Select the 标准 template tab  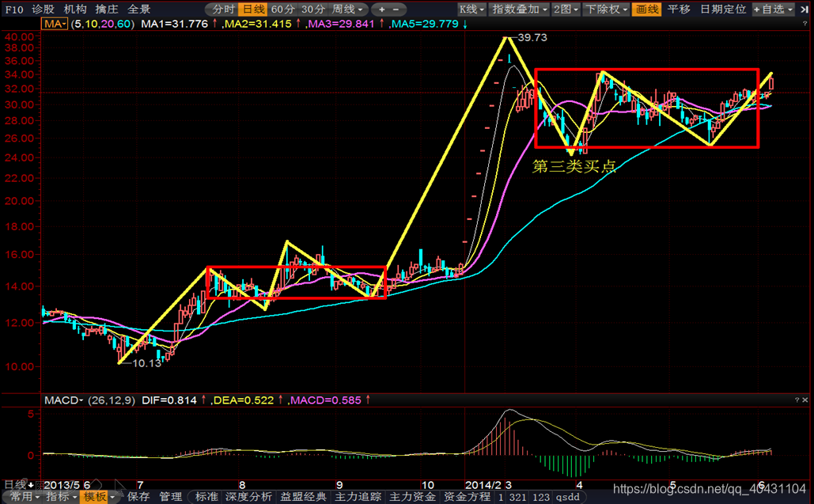[x=206, y=497]
